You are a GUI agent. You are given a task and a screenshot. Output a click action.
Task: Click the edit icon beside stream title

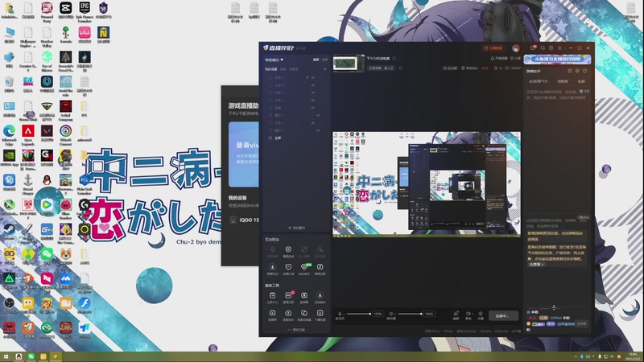[394, 58]
